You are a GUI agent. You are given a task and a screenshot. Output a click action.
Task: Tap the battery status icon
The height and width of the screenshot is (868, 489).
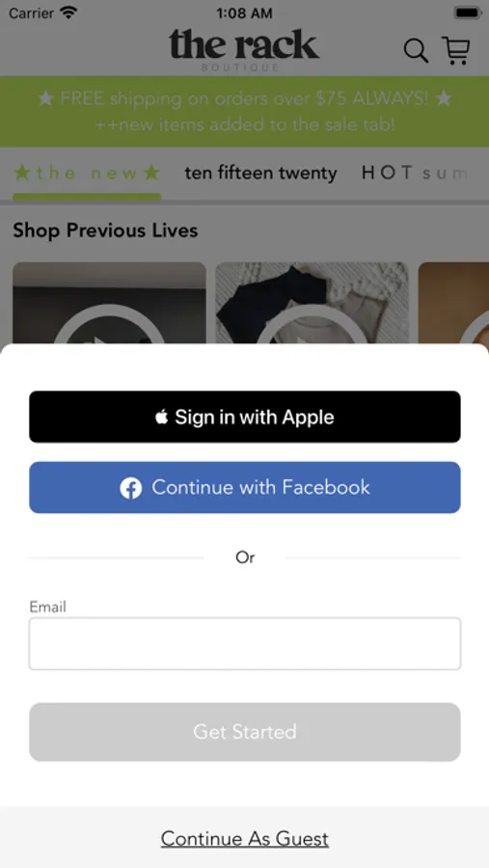(468, 13)
